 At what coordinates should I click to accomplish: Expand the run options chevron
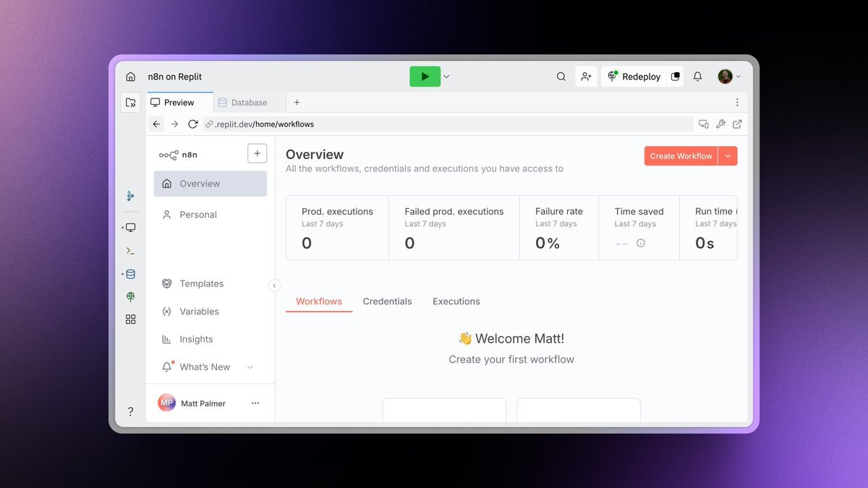pyautogui.click(x=447, y=77)
